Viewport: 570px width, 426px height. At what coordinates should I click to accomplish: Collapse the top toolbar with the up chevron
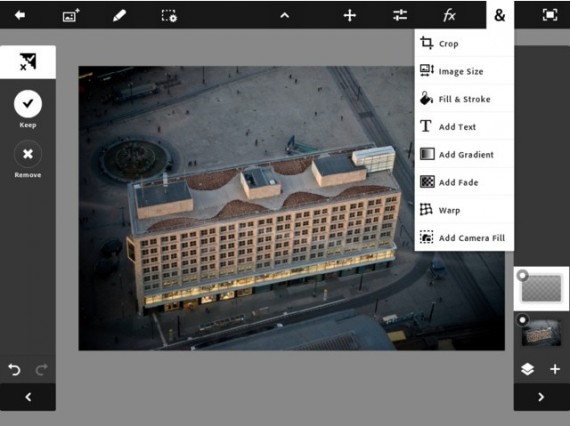click(x=285, y=16)
